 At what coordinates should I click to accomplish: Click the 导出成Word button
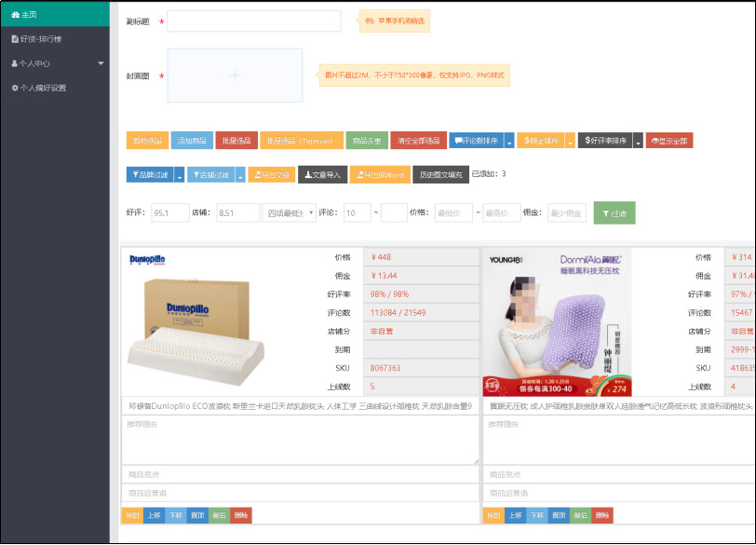pyautogui.click(x=380, y=174)
